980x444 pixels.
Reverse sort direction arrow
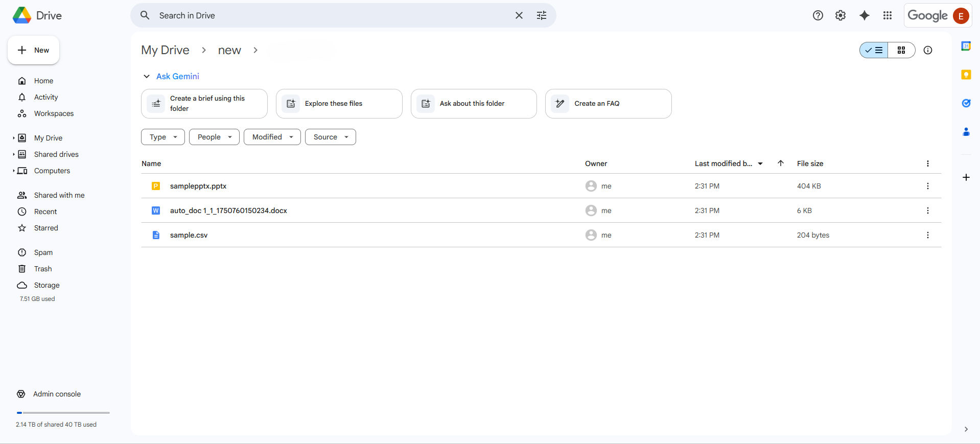coord(781,163)
